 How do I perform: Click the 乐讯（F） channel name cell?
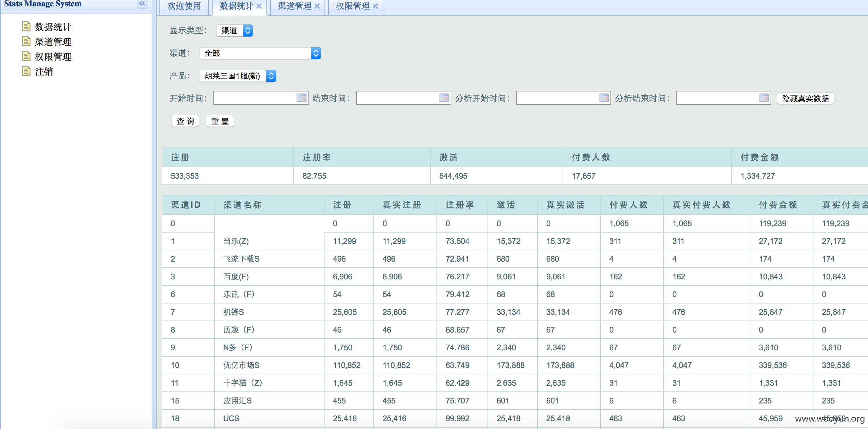pyautogui.click(x=269, y=294)
